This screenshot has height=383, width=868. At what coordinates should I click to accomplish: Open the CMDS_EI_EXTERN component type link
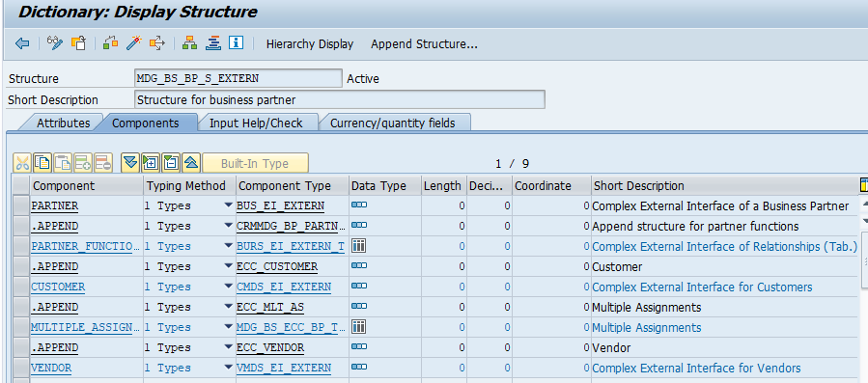(284, 287)
